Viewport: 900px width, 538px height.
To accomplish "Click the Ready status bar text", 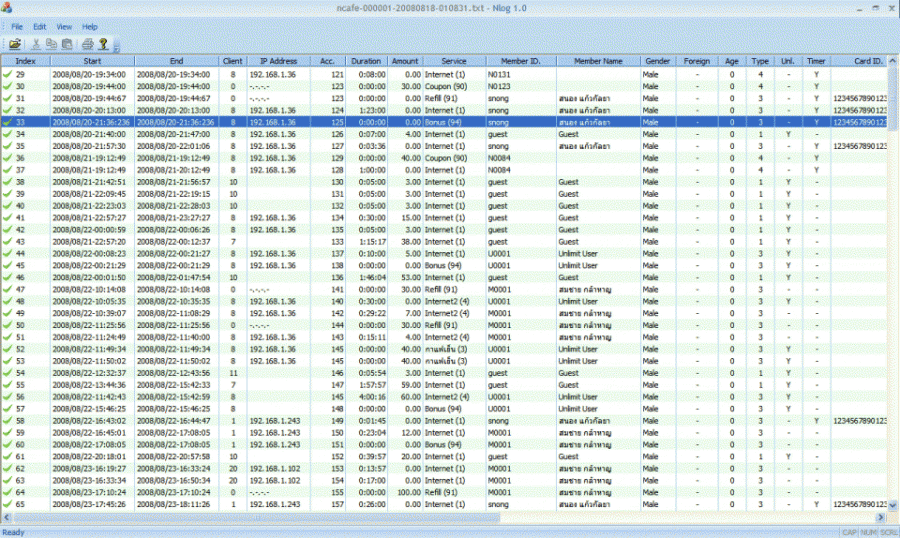I will tap(13, 532).
